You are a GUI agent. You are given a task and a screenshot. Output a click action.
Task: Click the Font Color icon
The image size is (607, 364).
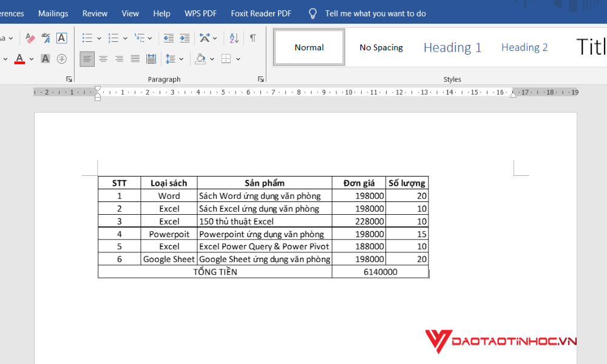tap(19, 58)
